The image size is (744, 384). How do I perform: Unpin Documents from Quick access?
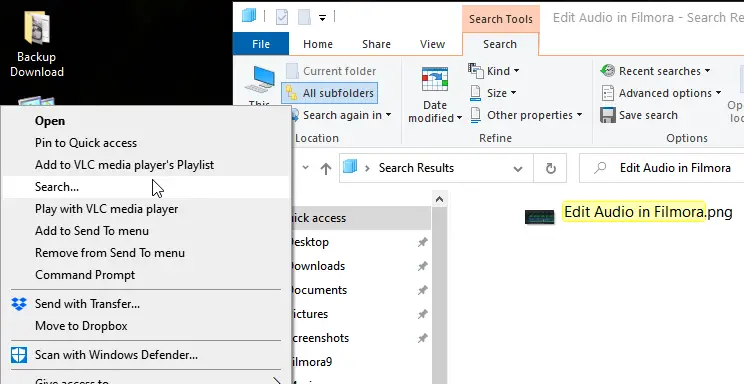coord(422,290)
